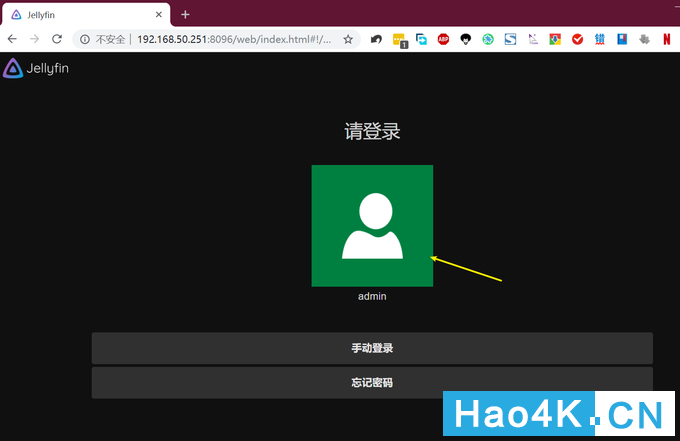Click the 忘记密码 forgot password button
The image size is (680, 441).
click(372, 382)
